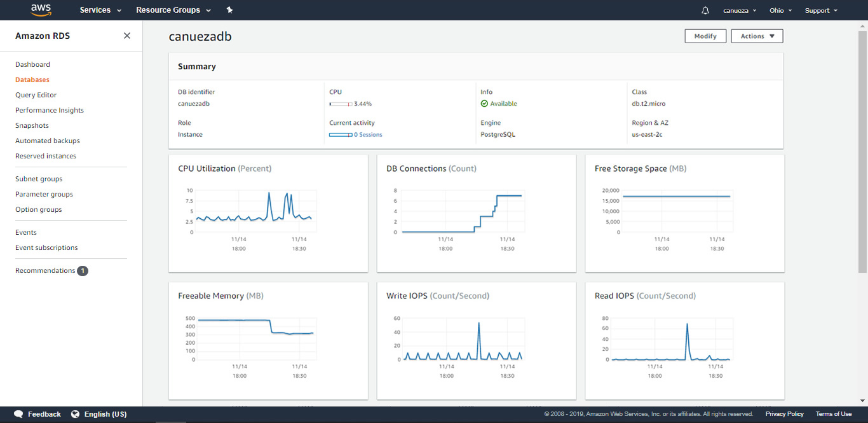The width and height of the screenshot is (868, 423).
Task: Expand the Services dropdown menu
Action: coord(100,10)
